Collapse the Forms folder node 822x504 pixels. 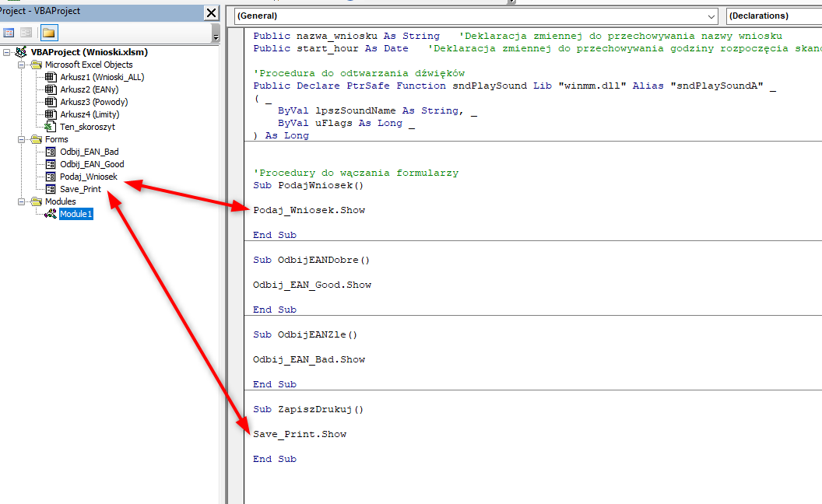(x=23, y=139)
